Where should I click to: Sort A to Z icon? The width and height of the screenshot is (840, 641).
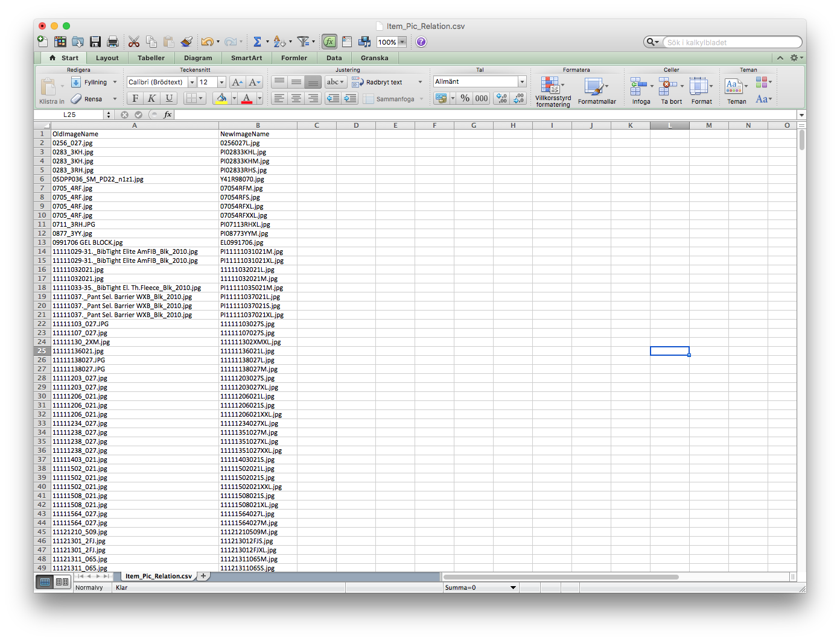[x=279, y=42]
